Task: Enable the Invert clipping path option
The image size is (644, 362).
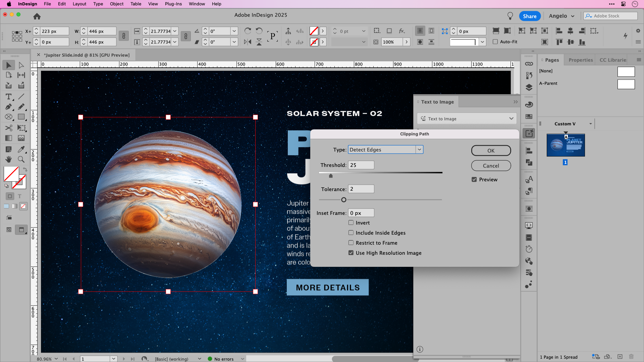Action: pos(351,223)
